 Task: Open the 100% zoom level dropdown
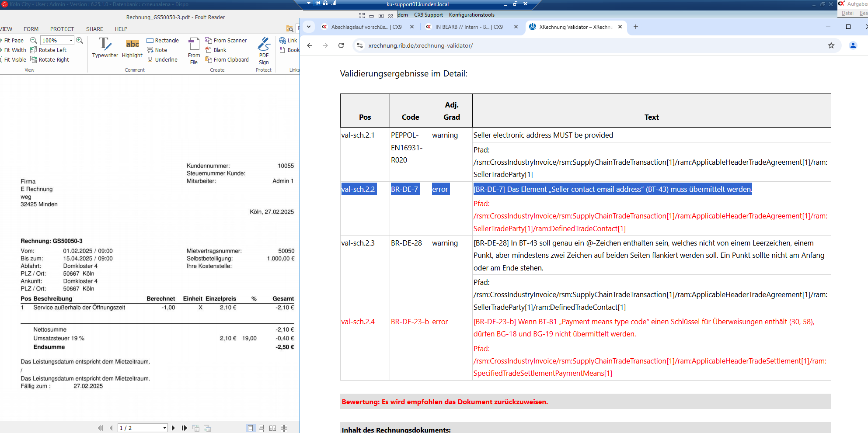[x=71, y=41]
